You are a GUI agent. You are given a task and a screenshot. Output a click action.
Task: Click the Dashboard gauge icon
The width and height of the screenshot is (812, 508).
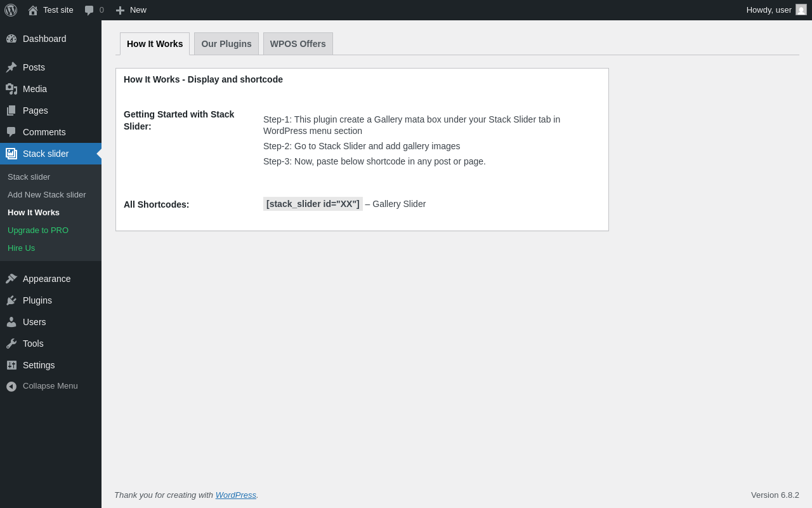(x=11, y=39)
